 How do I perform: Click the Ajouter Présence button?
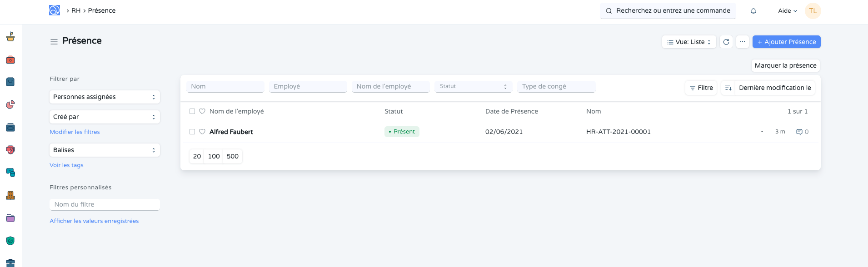786,42
